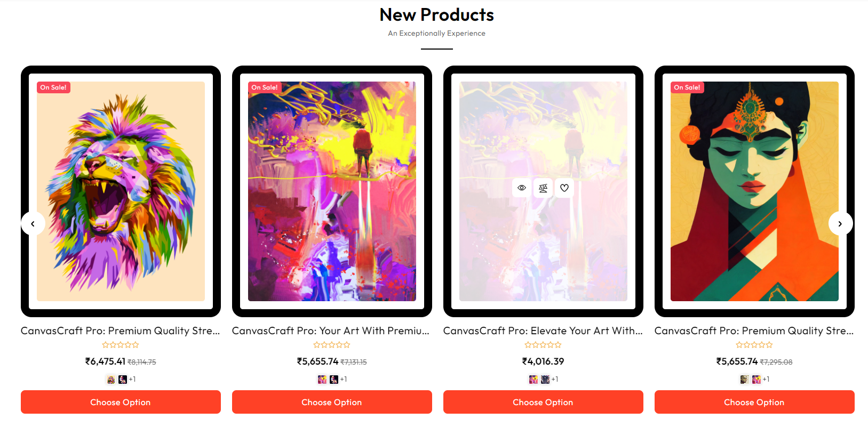Select first variant swatch under ₹6,475.41 product

(111, 380)
